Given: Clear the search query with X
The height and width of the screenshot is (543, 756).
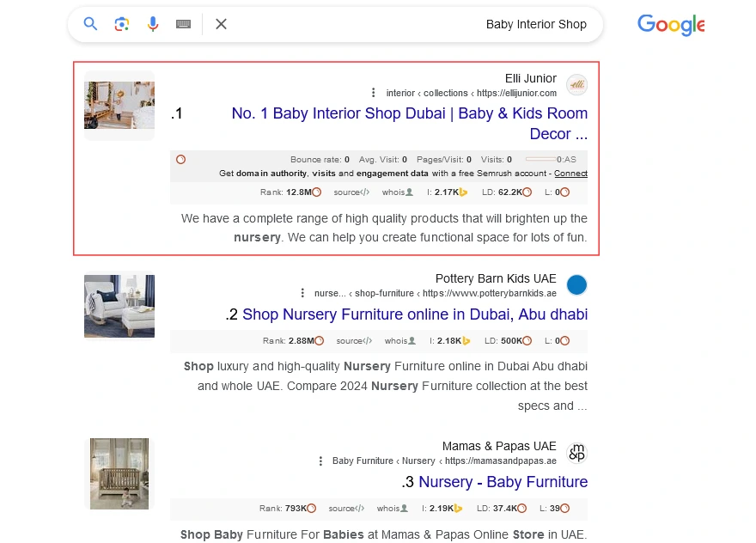Looking at the screenshot, I should [x=221, y=24].
